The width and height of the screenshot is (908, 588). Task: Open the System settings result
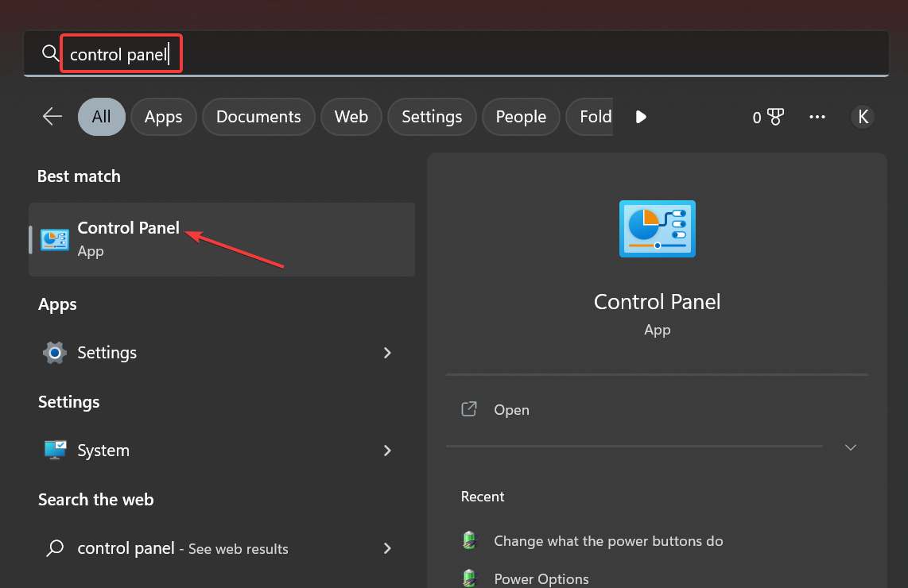tap(222, 451)
